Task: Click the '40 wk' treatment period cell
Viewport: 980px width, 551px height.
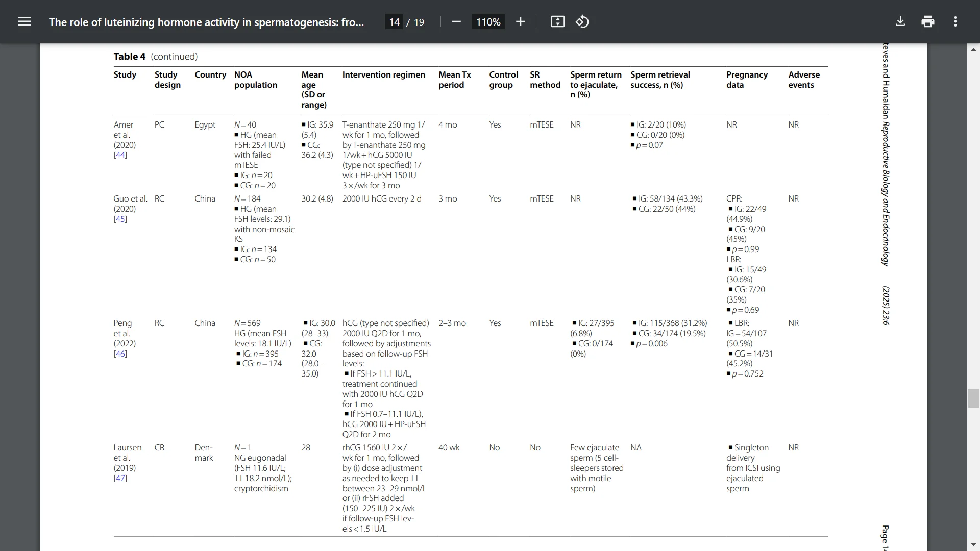Action: point(449,447)
